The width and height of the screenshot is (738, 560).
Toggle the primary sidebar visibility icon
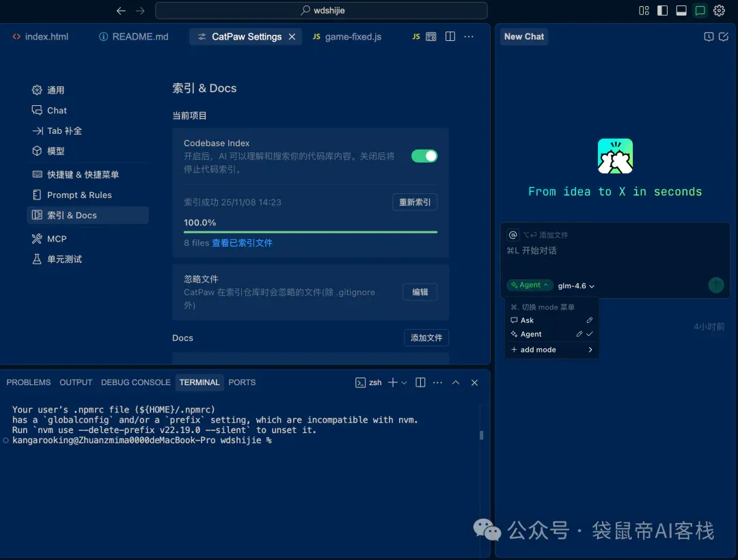point(662,10)
